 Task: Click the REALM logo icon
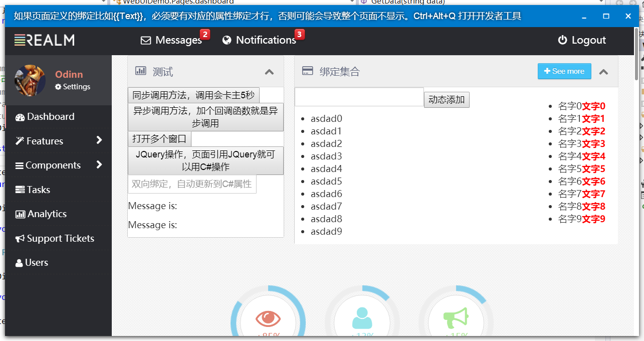coord(20,40)
